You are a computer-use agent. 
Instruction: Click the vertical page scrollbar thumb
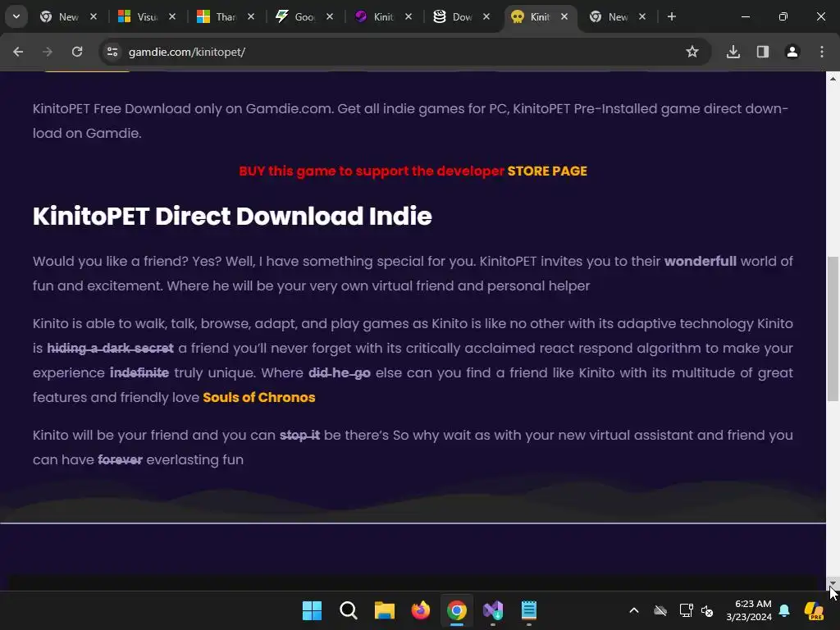pyautogui.click(x=833, y=328)
